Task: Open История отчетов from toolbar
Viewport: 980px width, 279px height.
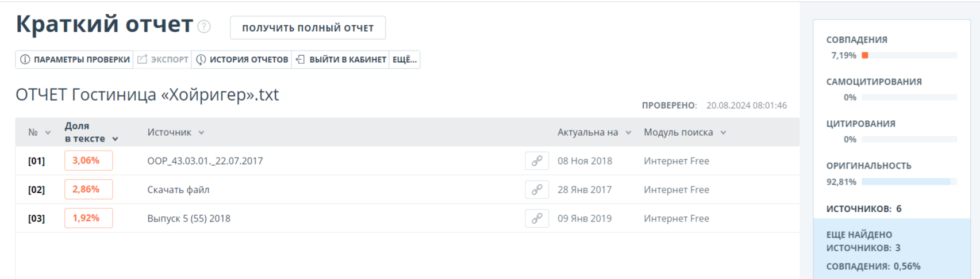Action: (242, 60)
